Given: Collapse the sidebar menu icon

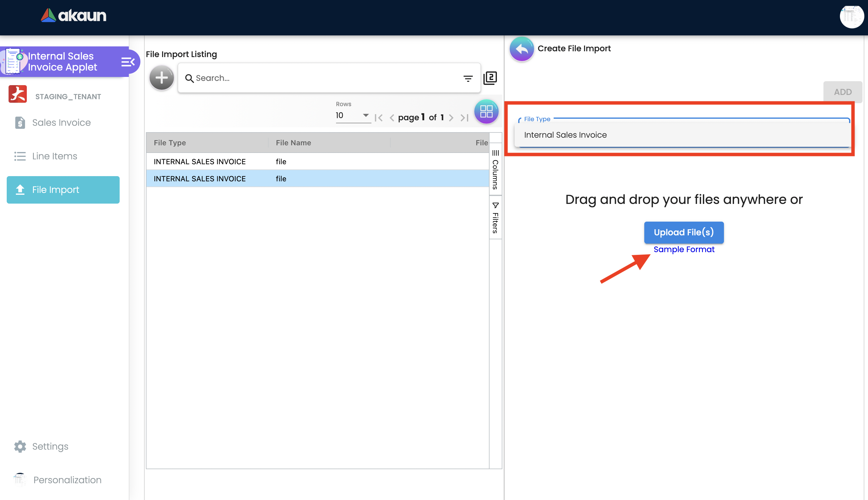Looking at the screenshot, I should [128, 62].
